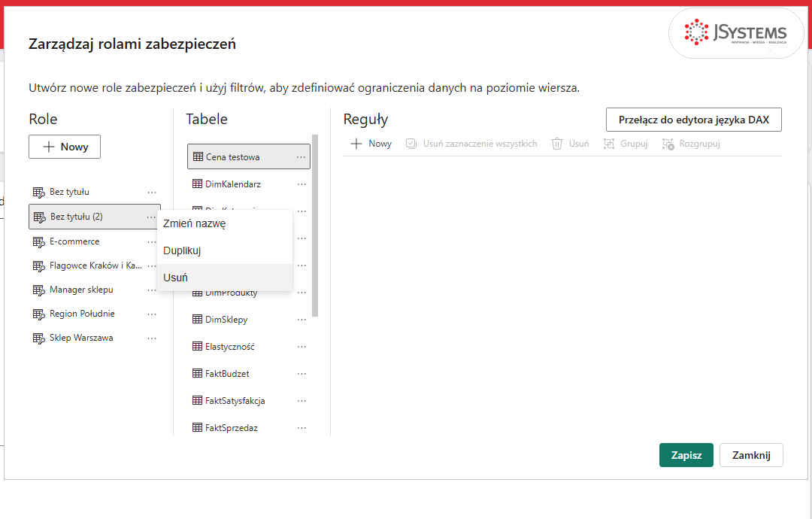Choose "Zmień nazwę" in the context menu
Viewport: 812px width, 519px height.
(225, 223)
